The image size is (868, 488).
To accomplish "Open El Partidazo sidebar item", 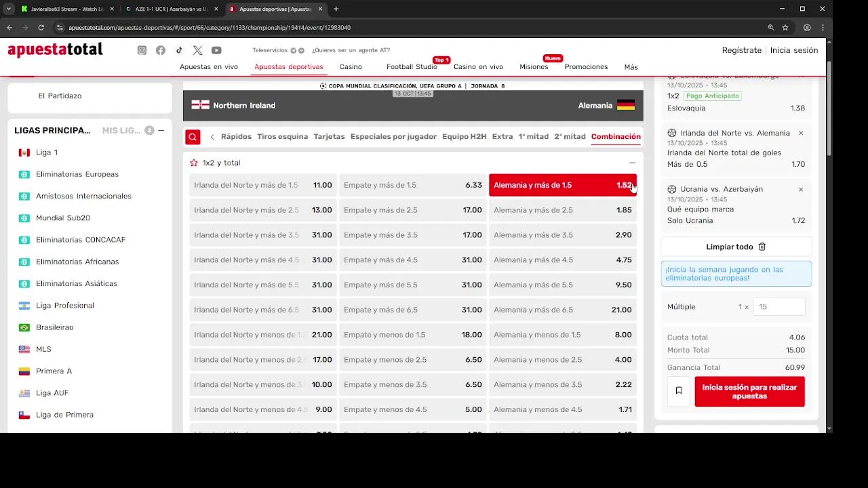I will (x=60, y=96).
